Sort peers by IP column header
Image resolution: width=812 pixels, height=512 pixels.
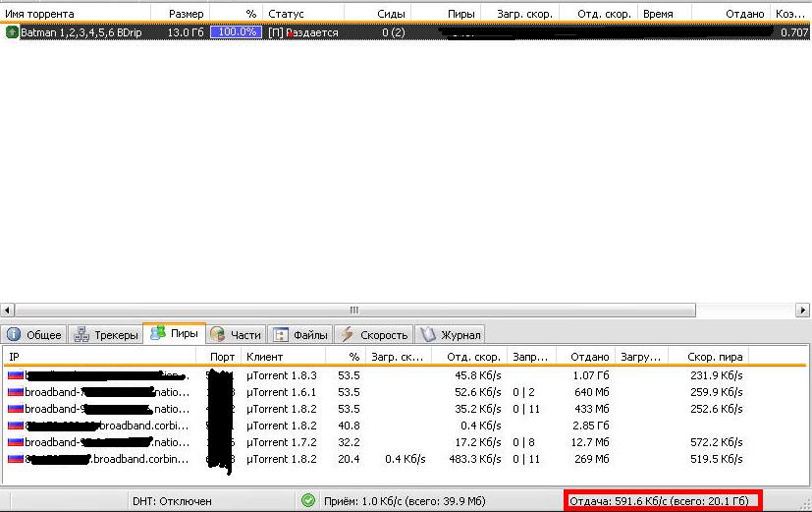point(99,357)
